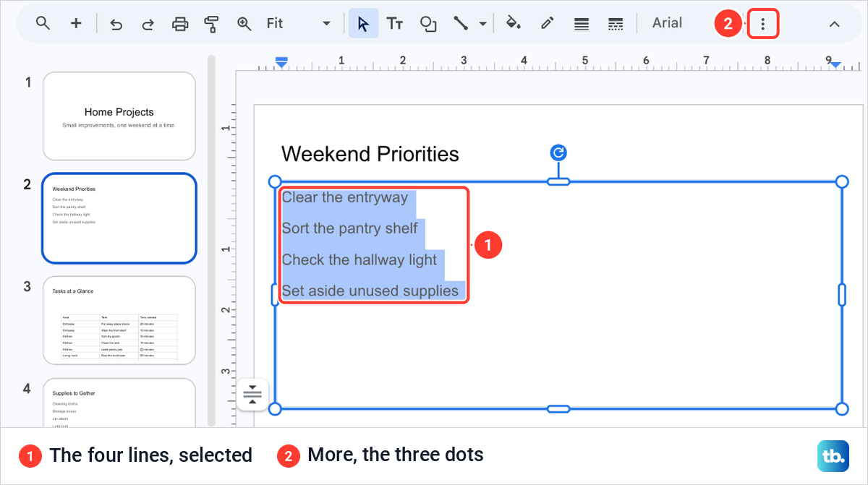Select slide 4 Supplies to Gather thumbnail

(x=119, y=402)
